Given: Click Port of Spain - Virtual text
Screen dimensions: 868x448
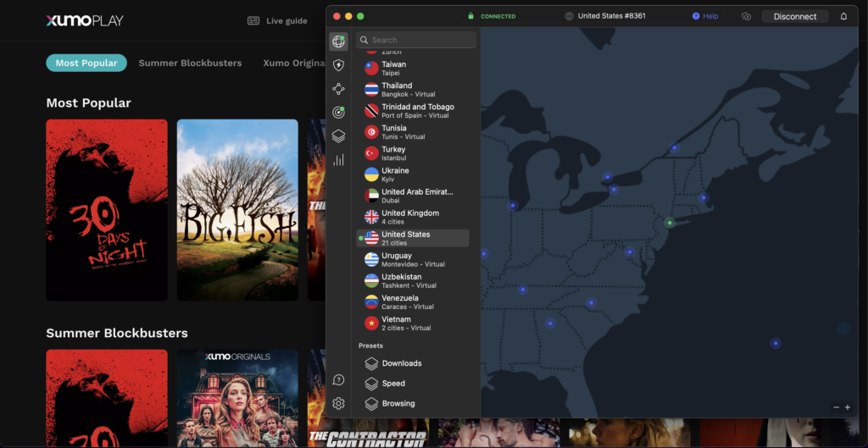Looking at the screenshot, I should pos(415,115).
